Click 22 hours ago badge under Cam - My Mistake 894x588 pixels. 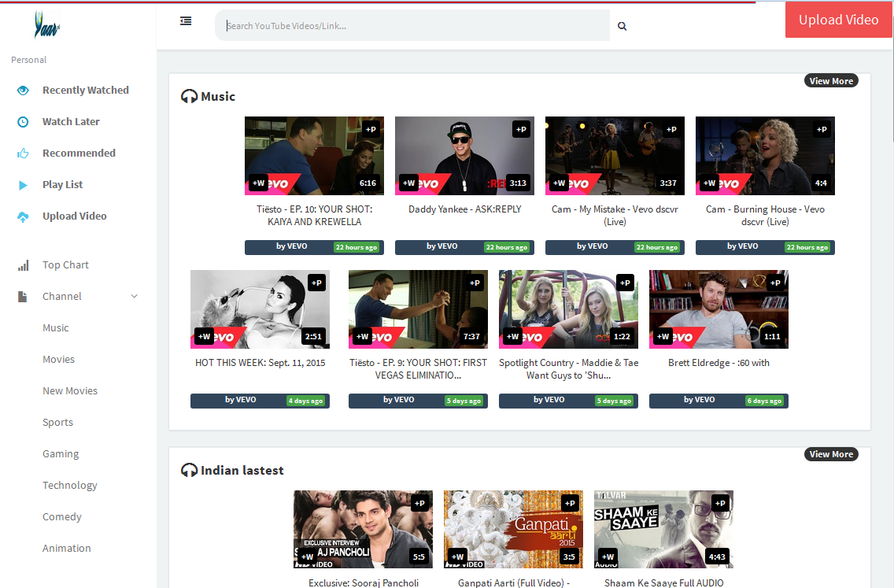[657, 247]
